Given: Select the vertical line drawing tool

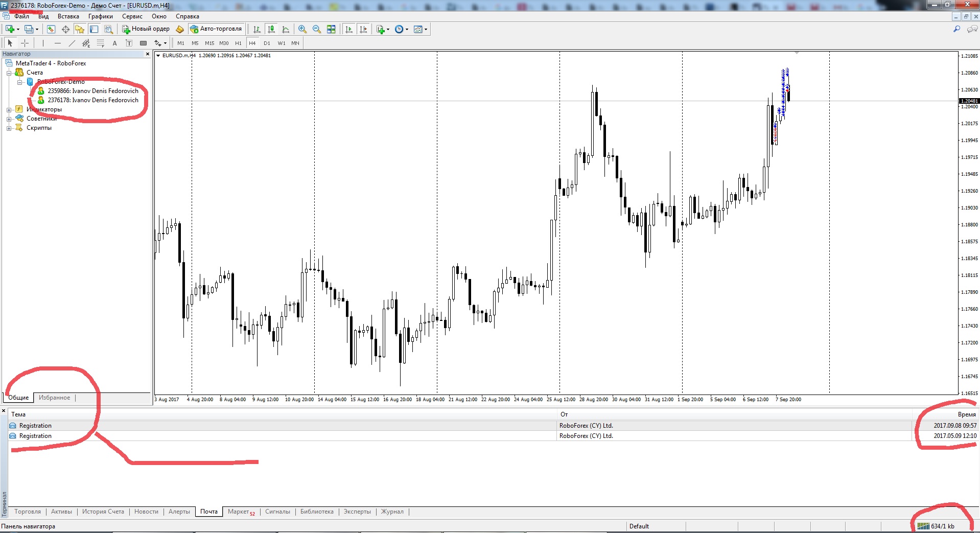Looking at the screenshot, I should coord(43,43).
